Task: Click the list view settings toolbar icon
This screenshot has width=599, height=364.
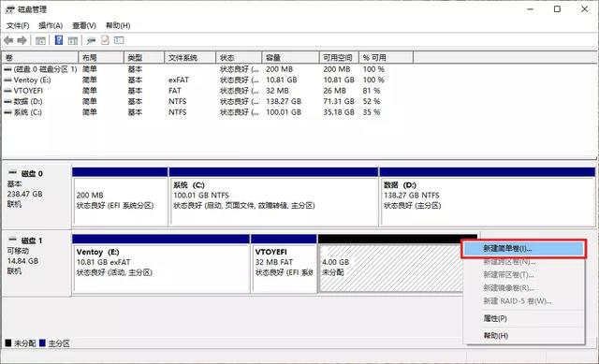Action: [119, 39]
